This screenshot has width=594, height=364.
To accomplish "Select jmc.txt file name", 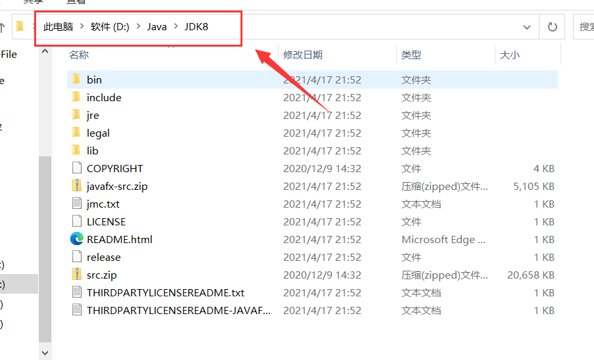I will click(x=103, y=204).
